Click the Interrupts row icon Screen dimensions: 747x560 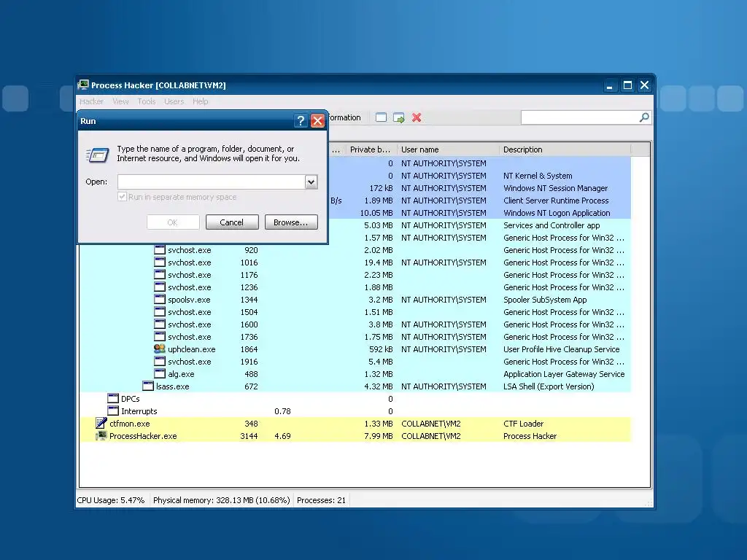(x=113, y=411)
